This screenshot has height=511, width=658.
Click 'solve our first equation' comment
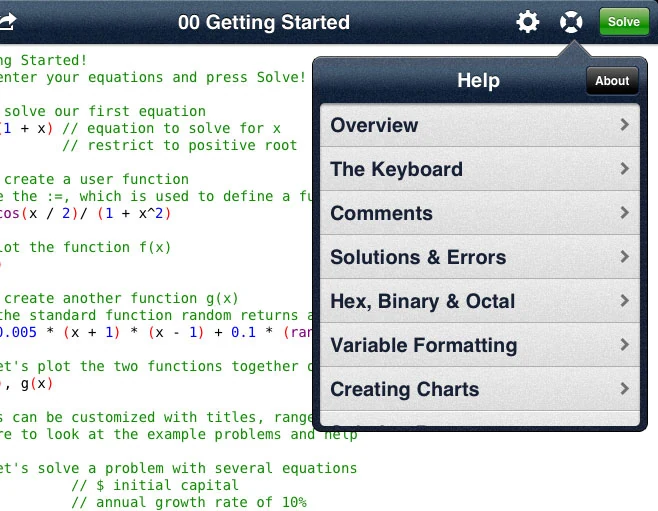[x=104, y=111]
